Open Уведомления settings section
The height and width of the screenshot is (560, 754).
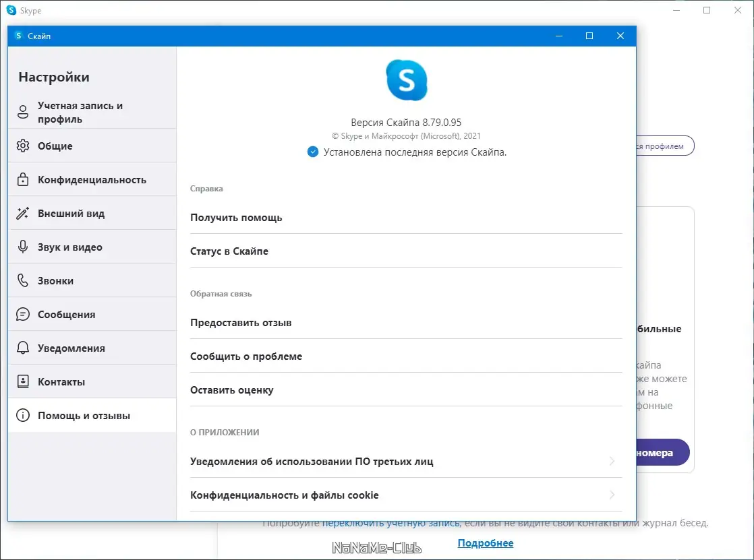(92, 348)
